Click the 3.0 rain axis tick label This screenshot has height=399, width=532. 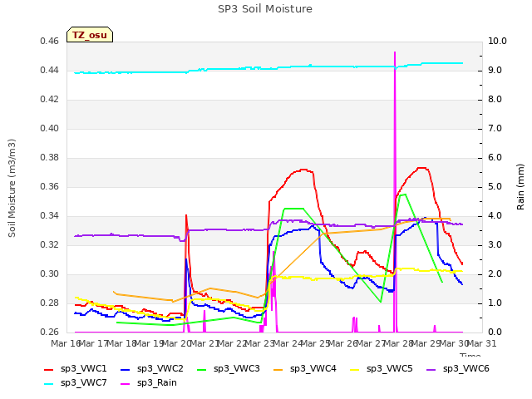[x=495, y=245]
